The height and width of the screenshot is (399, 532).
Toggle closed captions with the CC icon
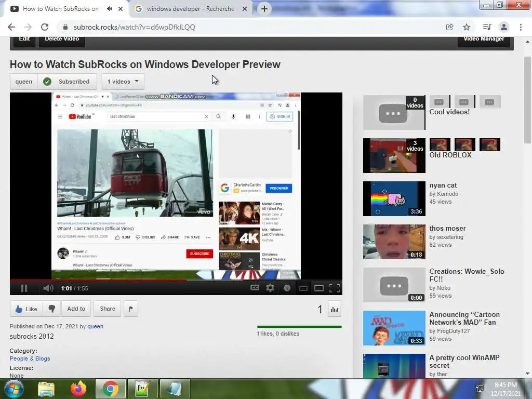255,288
